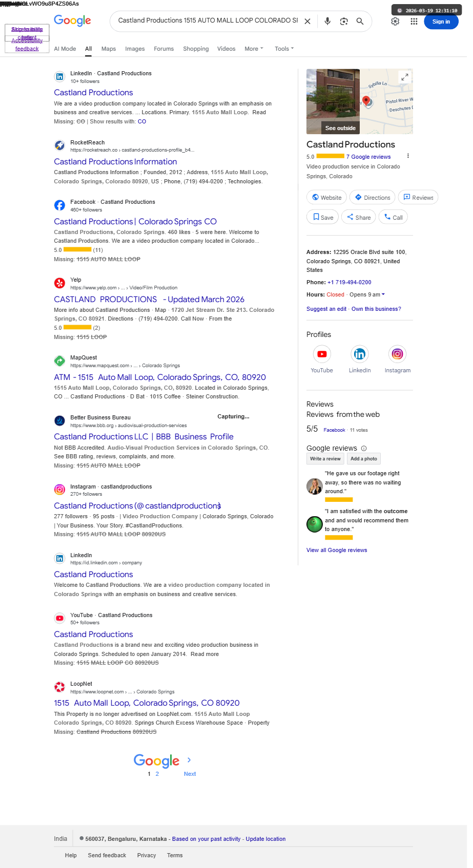
Task: Click the Better Business Bureau favicon
Action: (x=59, y=421)
